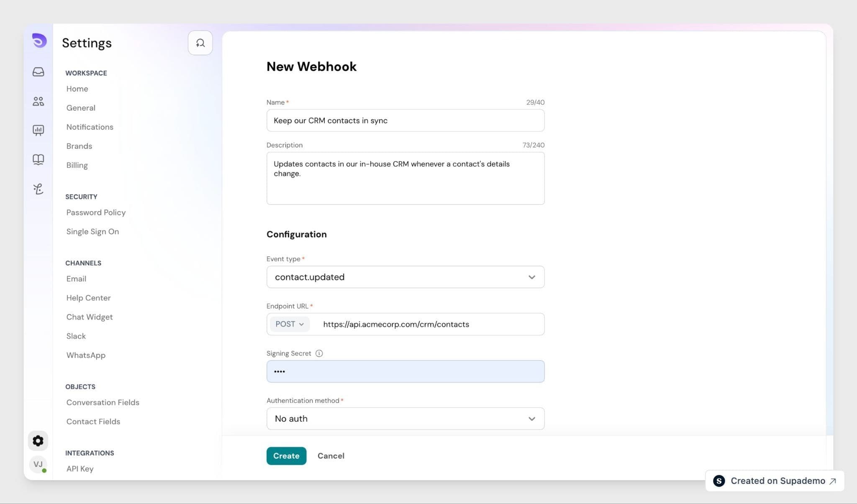The height and width of the screenshot is (504, 857).
Task: Click the Cancel button
Action: pos(331,456)
